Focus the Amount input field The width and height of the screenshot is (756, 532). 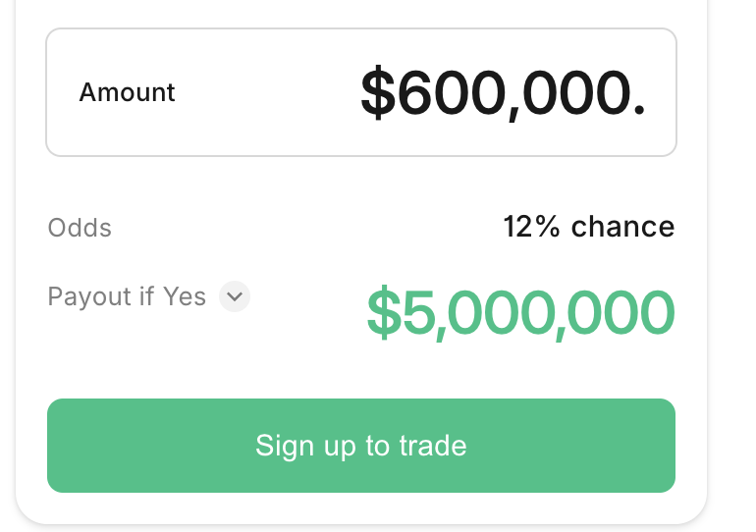pyautogui.click(x=361, y=92)
